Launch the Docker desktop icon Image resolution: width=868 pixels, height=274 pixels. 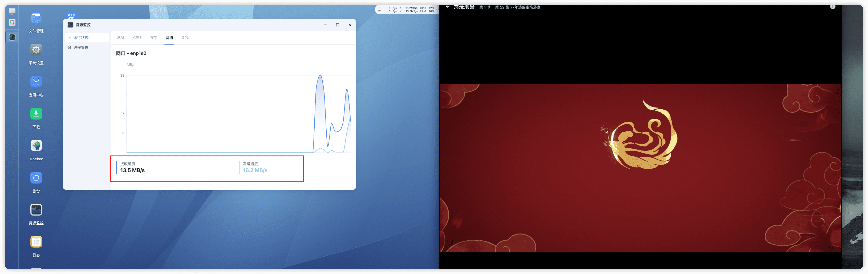[x=36, y=146]
